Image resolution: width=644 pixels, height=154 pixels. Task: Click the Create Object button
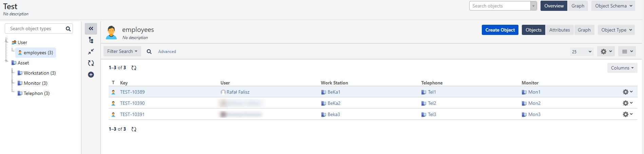point(500,30)
